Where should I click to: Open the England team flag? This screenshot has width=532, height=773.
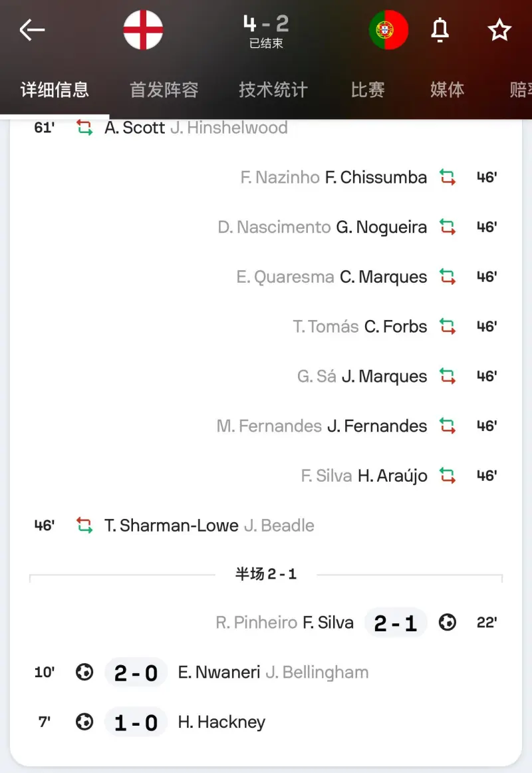pyautogui.click(x=143, y=30)
